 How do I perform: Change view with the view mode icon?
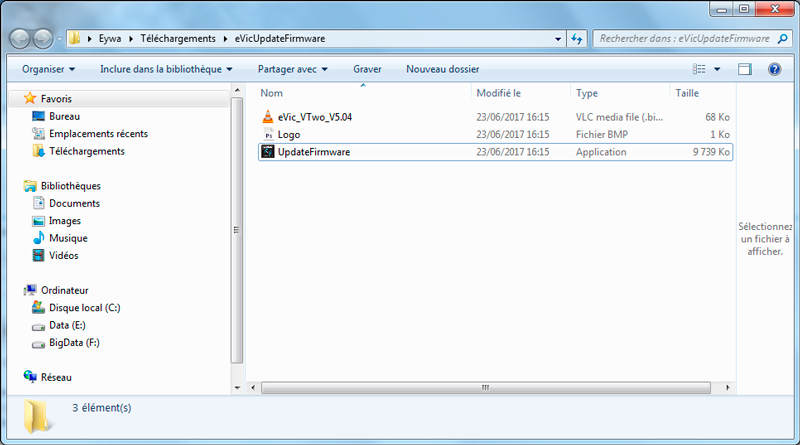point(699,69)
